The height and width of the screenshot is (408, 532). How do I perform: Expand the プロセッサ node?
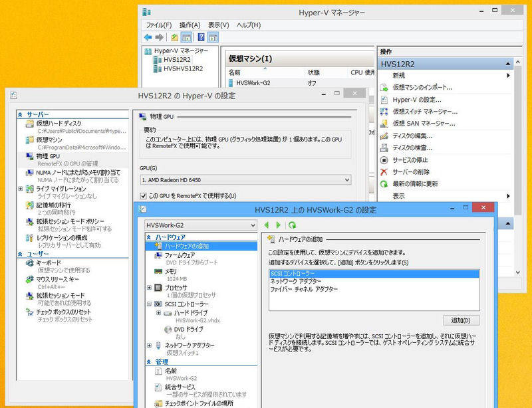[x=149, y=288]
